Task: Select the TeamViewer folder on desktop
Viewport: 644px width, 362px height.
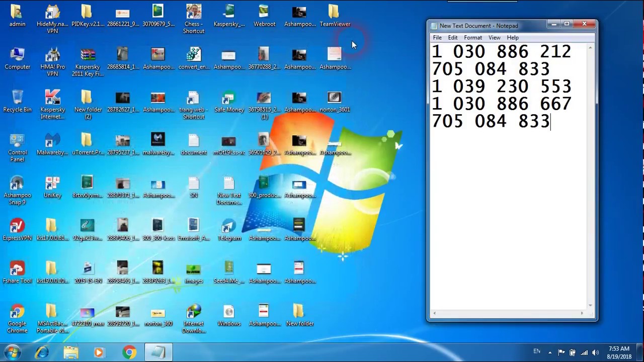Action: [x=335, y=16]
